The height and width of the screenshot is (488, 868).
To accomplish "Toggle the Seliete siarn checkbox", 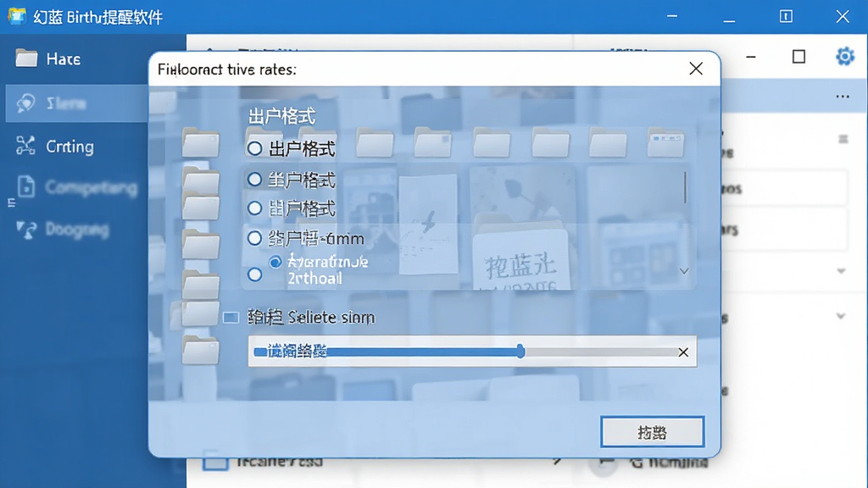I will [x=231, y=318].
